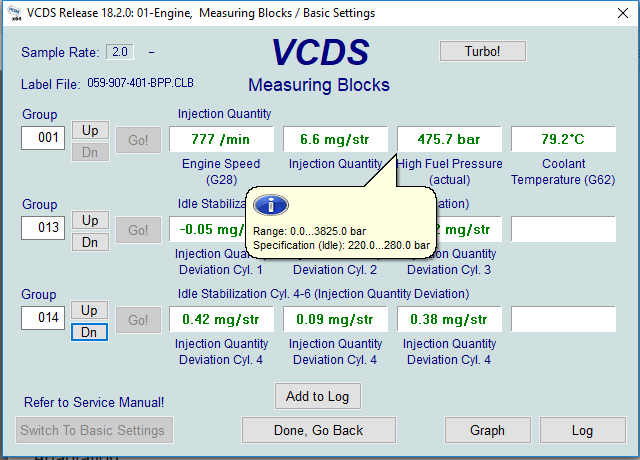Select the Group 014 number field
The height and width of the screenshot is (460, 640).
43,318
